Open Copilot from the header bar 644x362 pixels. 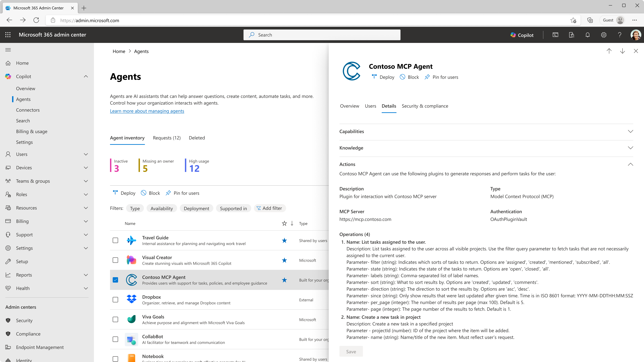click(522, 35)
